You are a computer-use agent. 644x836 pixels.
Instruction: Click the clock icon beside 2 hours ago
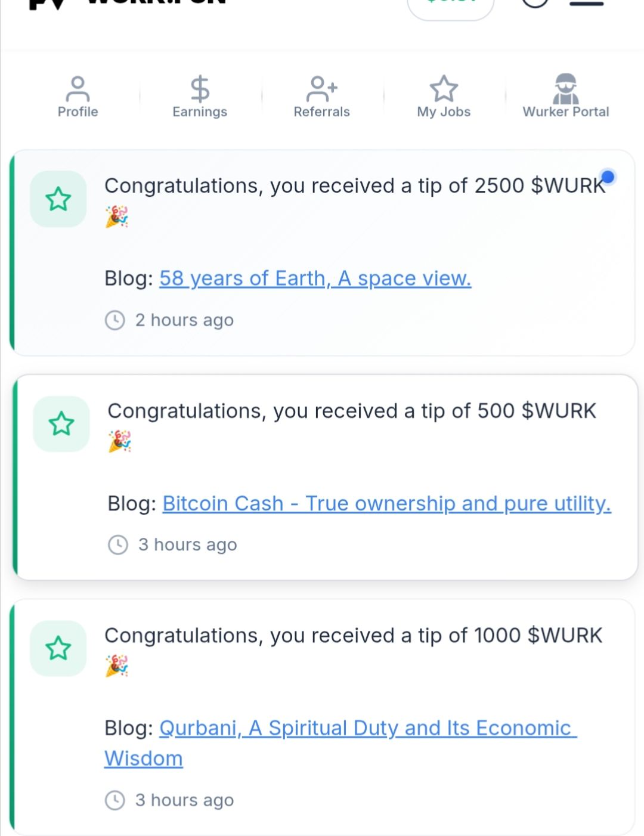(x=114, y=320)
